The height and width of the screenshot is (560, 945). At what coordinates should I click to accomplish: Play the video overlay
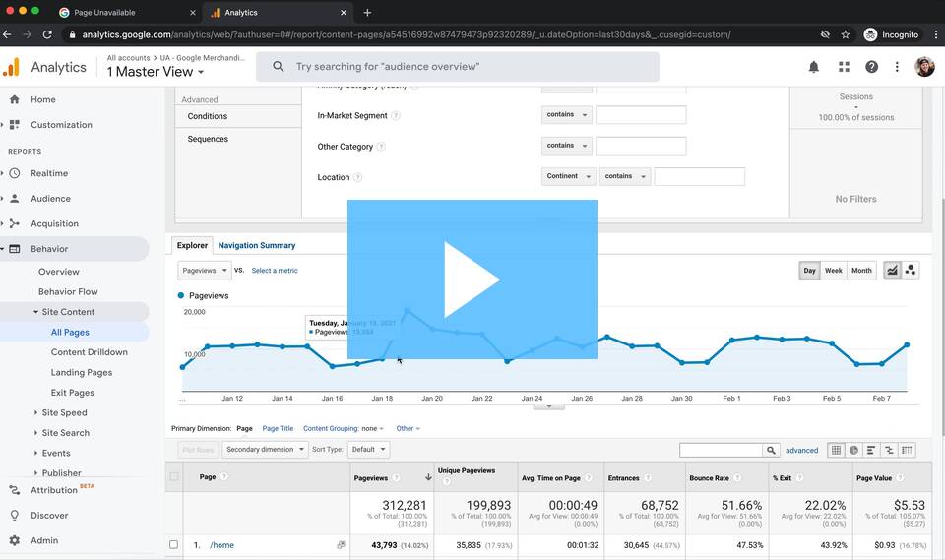click(472, 280)
